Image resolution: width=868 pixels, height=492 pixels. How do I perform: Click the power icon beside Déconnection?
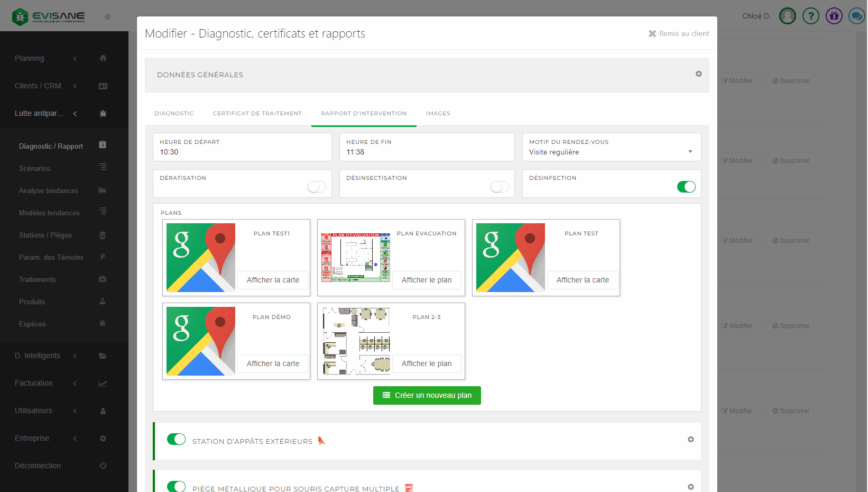[x=103, y=466]
